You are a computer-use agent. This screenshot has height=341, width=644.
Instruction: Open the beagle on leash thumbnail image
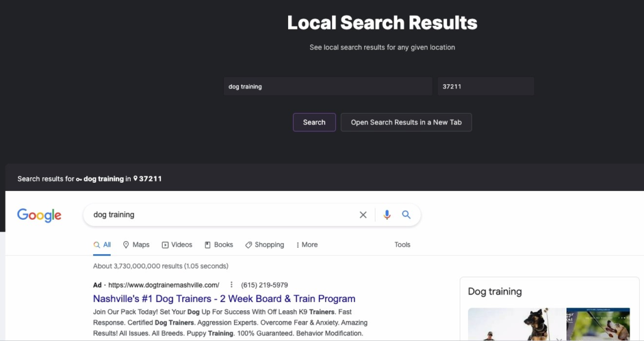click(598, 324)
